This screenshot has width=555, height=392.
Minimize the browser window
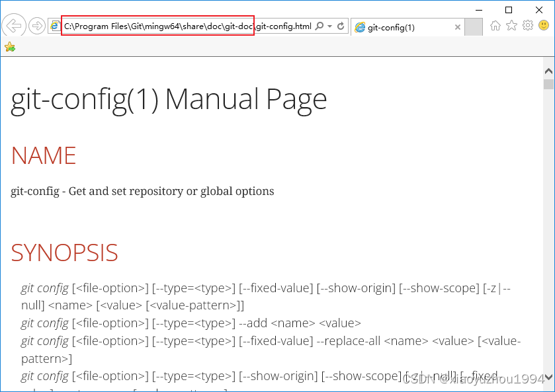tap(479, 11)
